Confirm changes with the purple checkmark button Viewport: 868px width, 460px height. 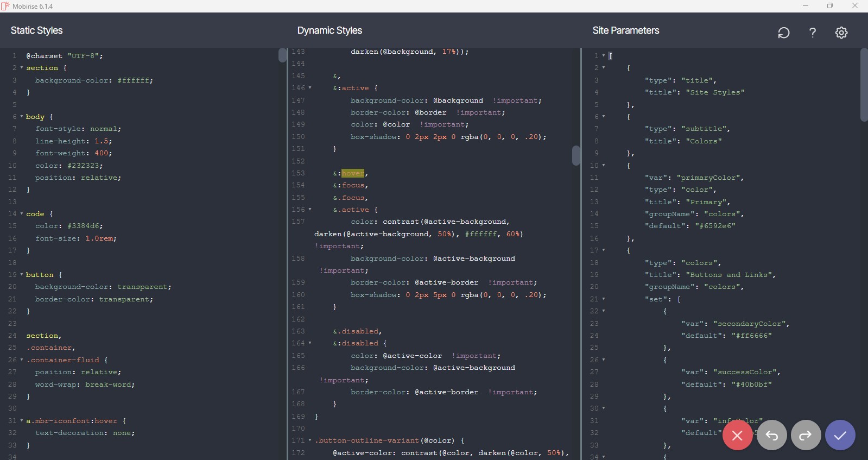click(840, 435)
